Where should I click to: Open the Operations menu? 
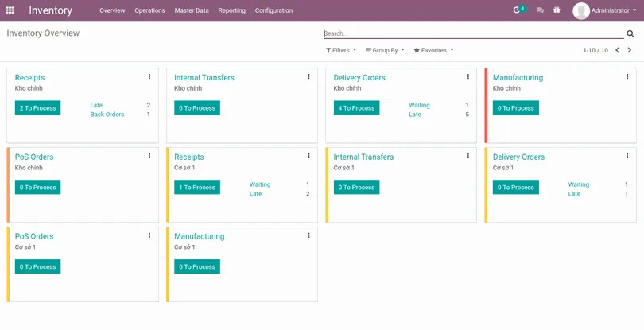[x=149, y=10]
